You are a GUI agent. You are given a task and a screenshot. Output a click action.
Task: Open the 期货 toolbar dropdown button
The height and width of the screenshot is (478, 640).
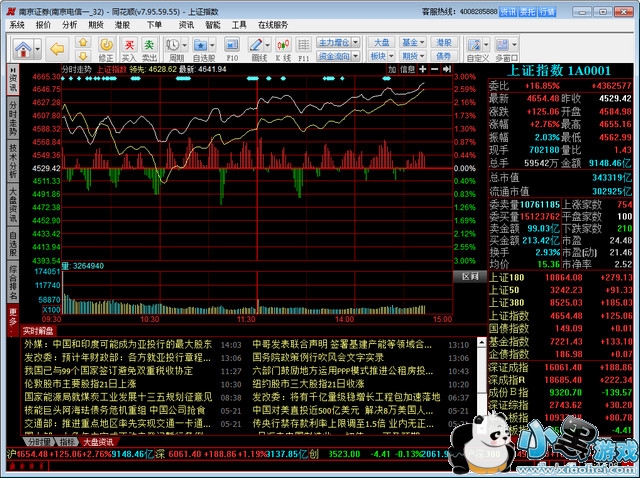(x=413, y=56)
